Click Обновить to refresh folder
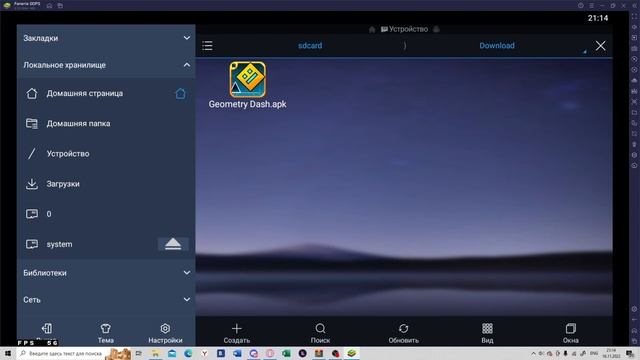 pos(404,333)
